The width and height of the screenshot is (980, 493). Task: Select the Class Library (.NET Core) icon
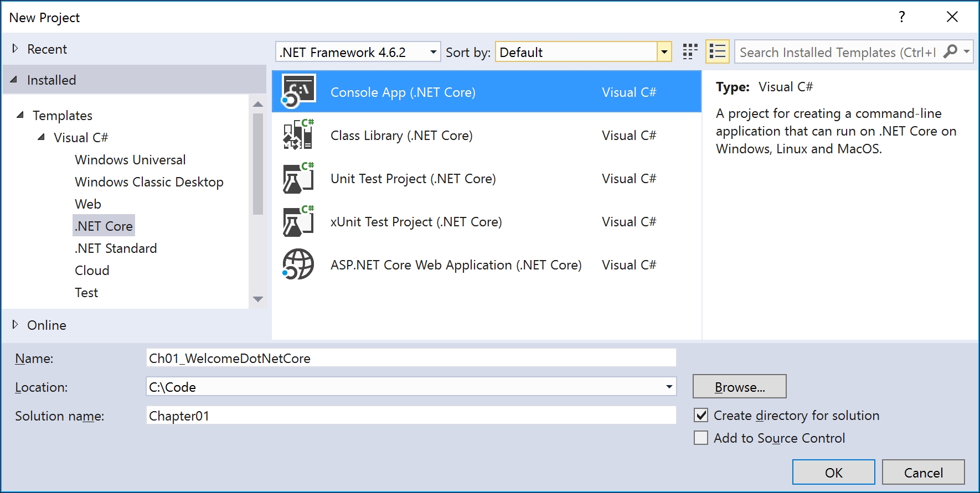[298, 134]
